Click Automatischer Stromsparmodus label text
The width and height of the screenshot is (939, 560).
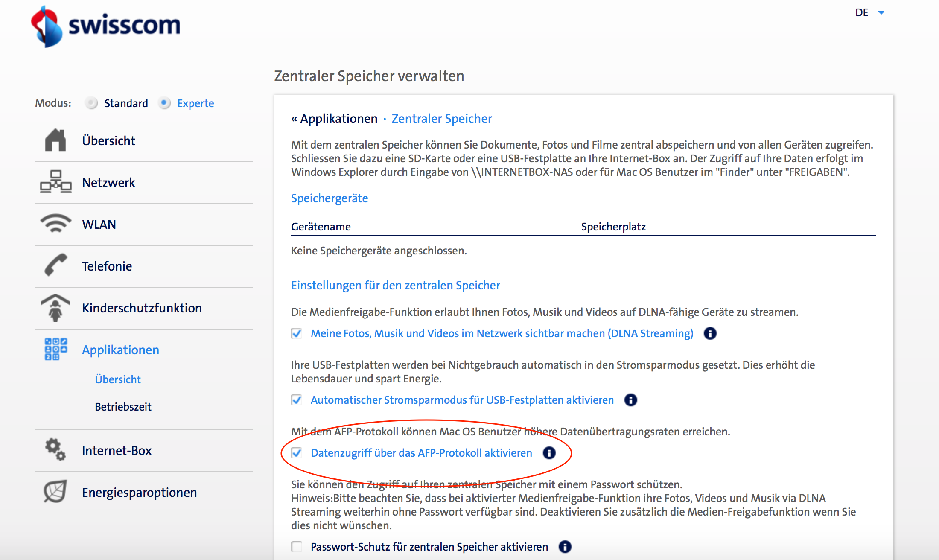(x=462, y=400)
